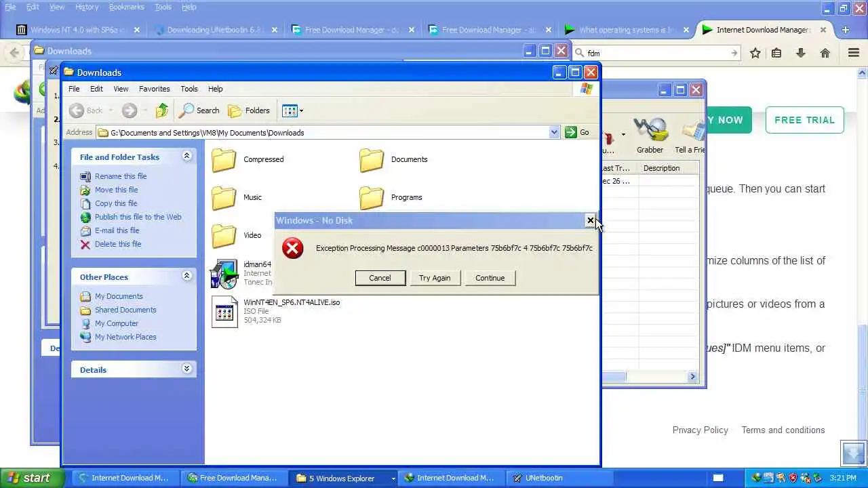The height and width of the screenshot is (488, 868).
Task: Click the Terms and conditions link
Action: click(x=783, y=430)
